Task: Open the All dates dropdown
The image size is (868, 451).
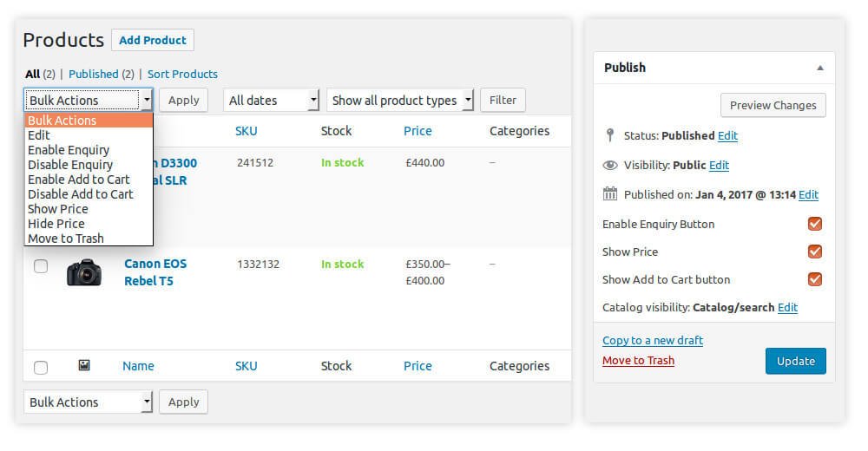Action: click(x=271, y=100)
